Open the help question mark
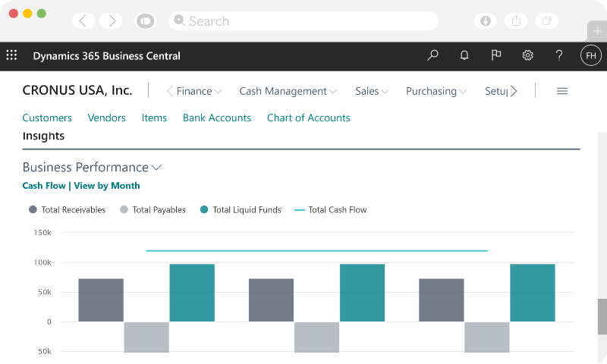Image resolution: width=607 pixels, height=364 pixels. tap(559, 55)
